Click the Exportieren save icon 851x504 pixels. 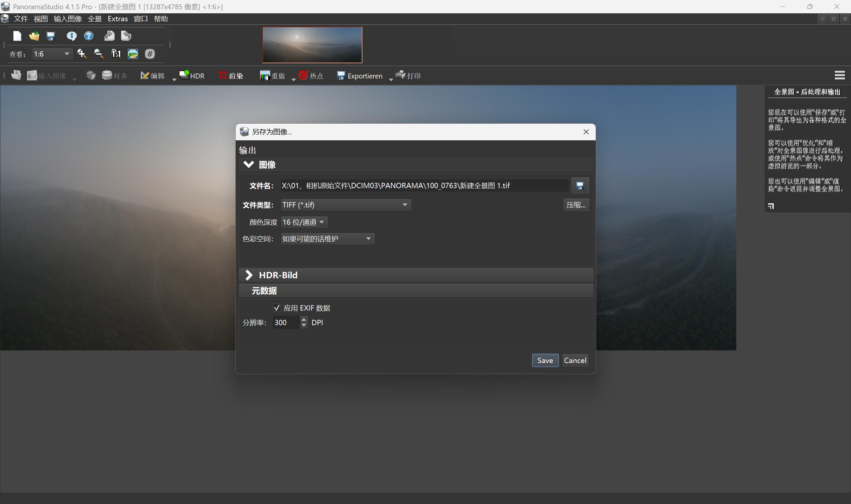341,75
